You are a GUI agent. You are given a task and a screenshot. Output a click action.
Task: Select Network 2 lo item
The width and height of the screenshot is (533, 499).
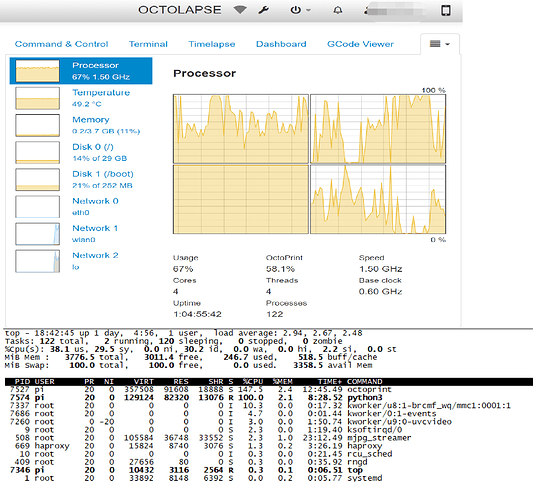click(x=81, y=261)
